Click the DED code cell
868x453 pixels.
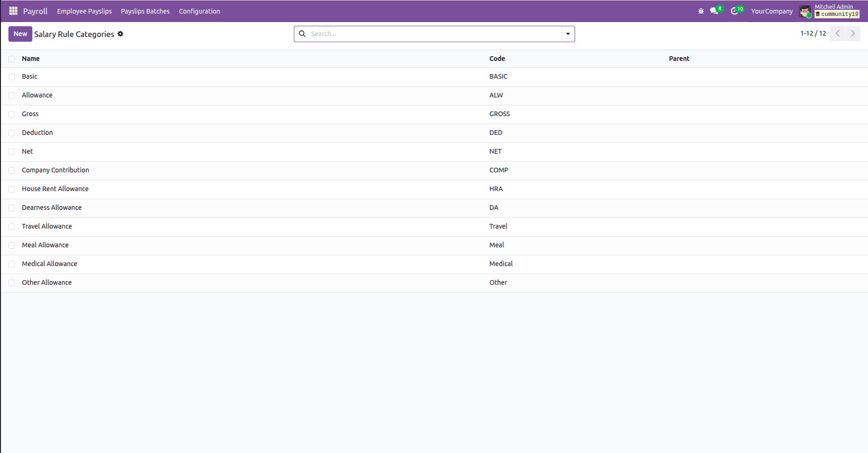click(x=496, y=133)
